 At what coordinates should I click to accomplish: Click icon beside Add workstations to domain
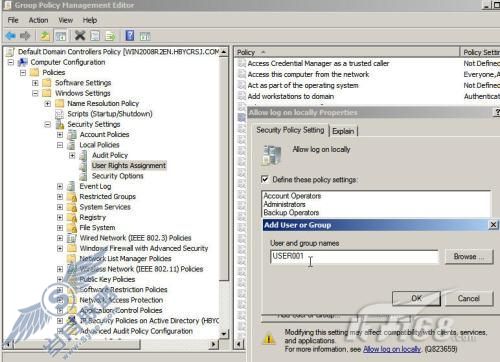(242, 96)
